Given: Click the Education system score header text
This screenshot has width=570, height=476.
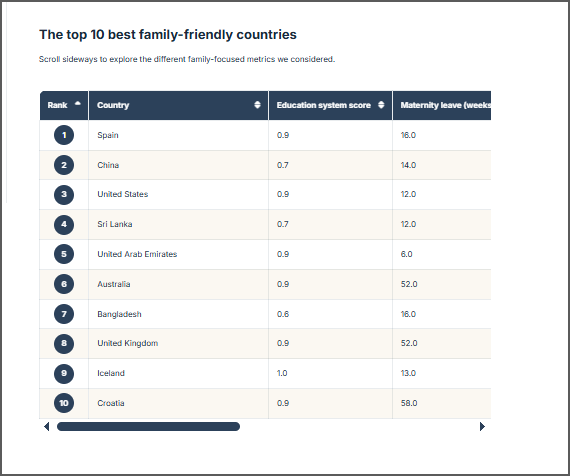Looking at the screenshot, I should pos(324,105).
